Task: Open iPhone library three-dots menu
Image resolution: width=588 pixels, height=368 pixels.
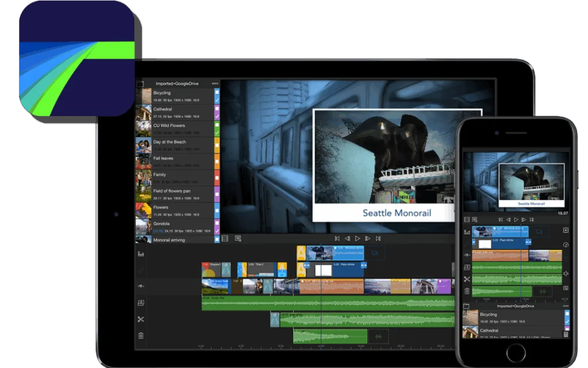Action: point(566,306)
